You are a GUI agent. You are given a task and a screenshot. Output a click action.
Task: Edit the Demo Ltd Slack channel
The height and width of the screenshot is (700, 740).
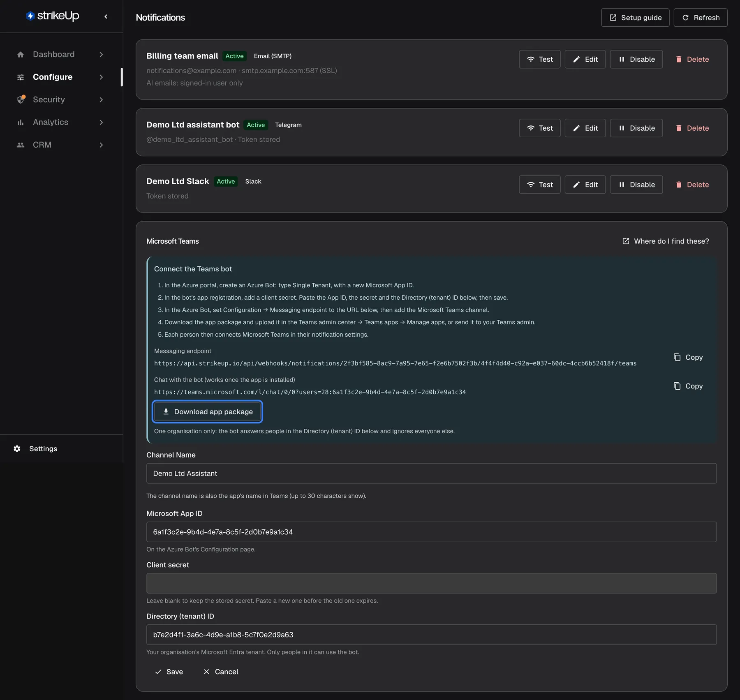585,185
